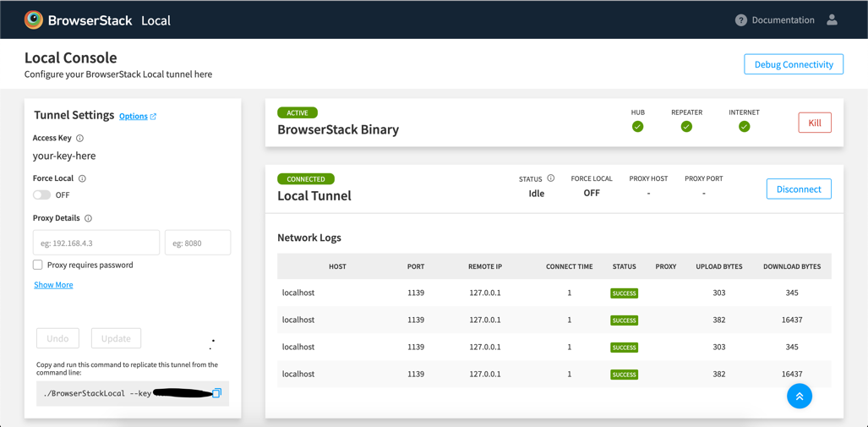Click the Local Console heading

(70, 57)
